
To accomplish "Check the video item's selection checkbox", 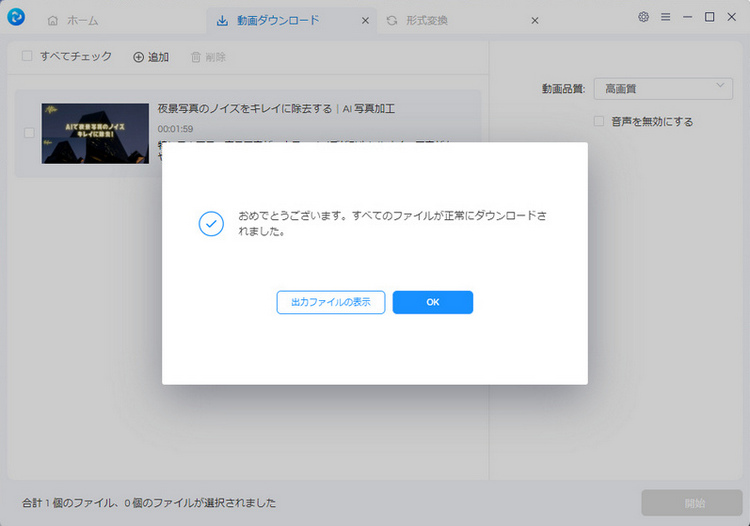I will [29, 133].
